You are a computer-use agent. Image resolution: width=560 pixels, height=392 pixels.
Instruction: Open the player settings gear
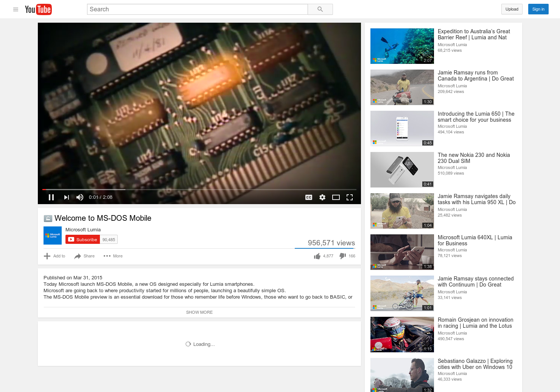[322, 197]
